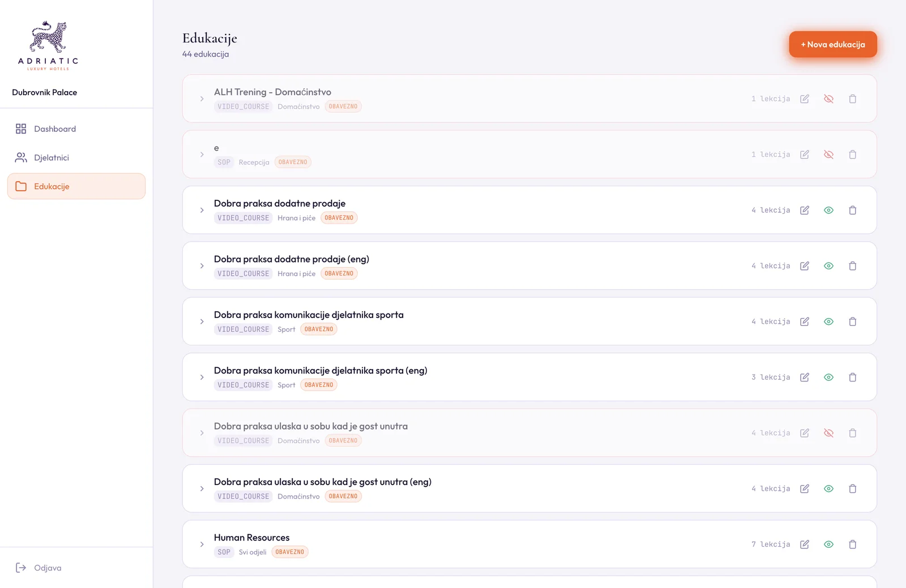The image size is (906, 588).
Task: Hide Dobra praksa dodatne prodaje (eng)
Action: (x=828, y=266)
